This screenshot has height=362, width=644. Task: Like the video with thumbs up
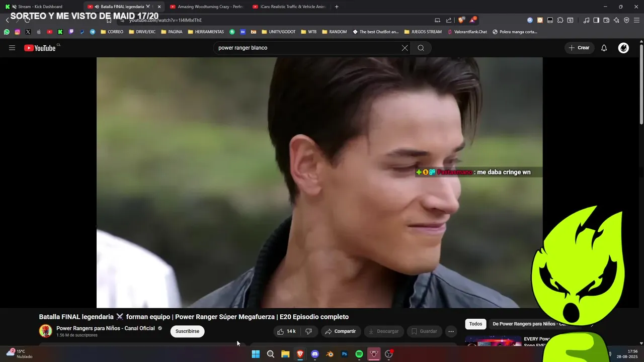tap(286, 331)
